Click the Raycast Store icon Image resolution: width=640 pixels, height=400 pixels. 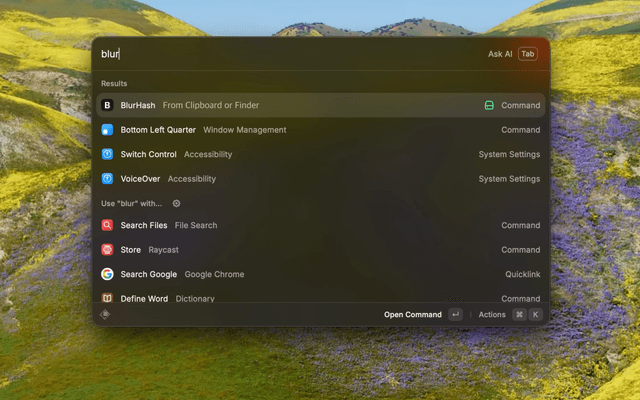[x=108, y=250]
